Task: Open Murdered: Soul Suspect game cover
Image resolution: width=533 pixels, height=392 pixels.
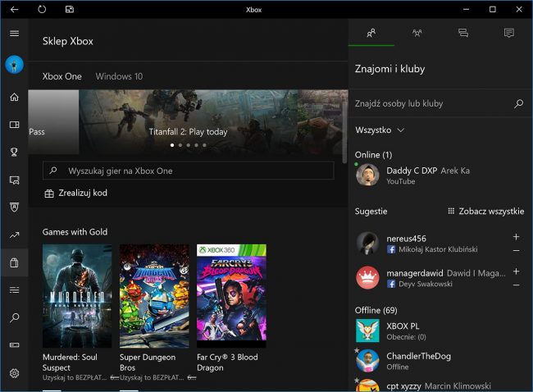Action: pos(77,295)
